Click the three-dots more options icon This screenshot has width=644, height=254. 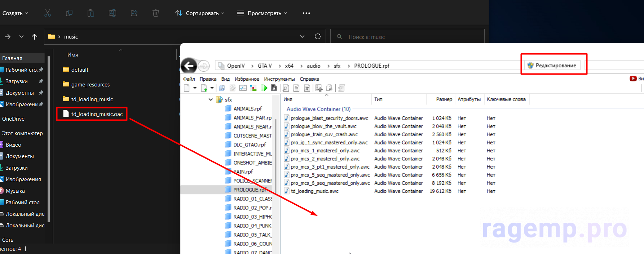pyautogui.click(x=306, y=13)
